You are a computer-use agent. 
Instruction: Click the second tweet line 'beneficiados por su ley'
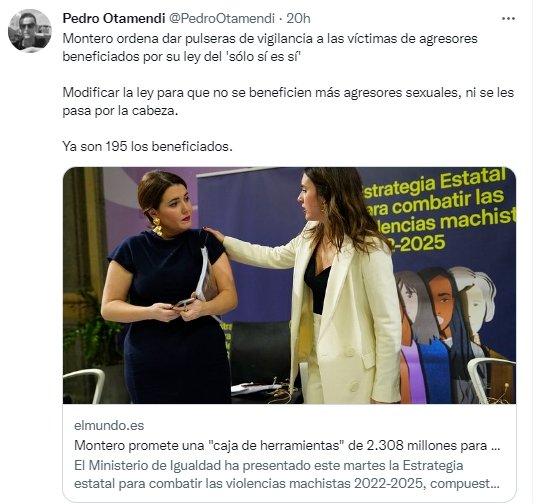coord(181,56)
